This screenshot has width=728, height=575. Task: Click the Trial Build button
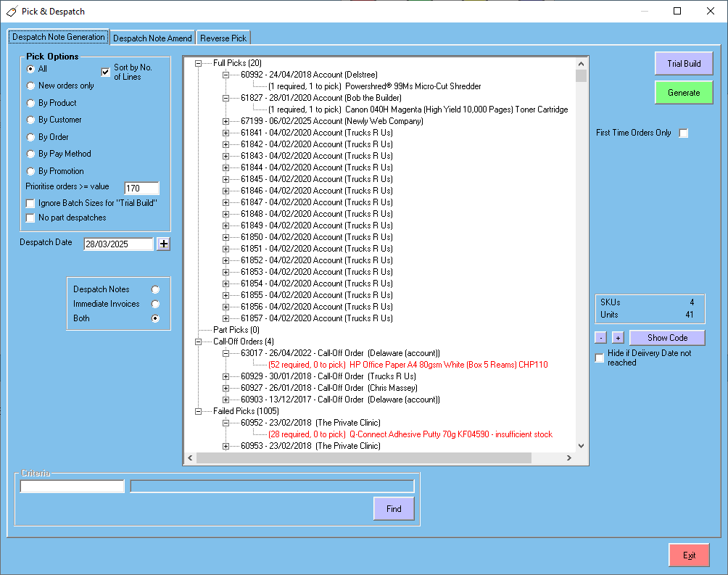tap(683, 63)
